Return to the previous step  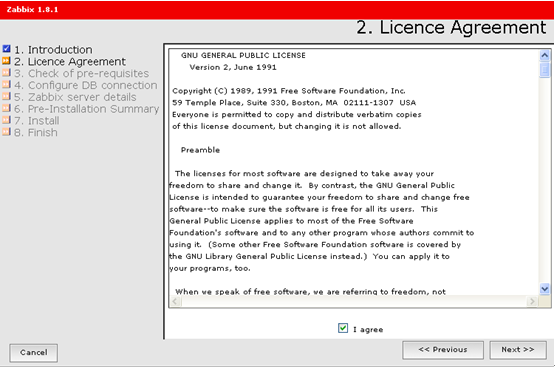pos(443,350)
